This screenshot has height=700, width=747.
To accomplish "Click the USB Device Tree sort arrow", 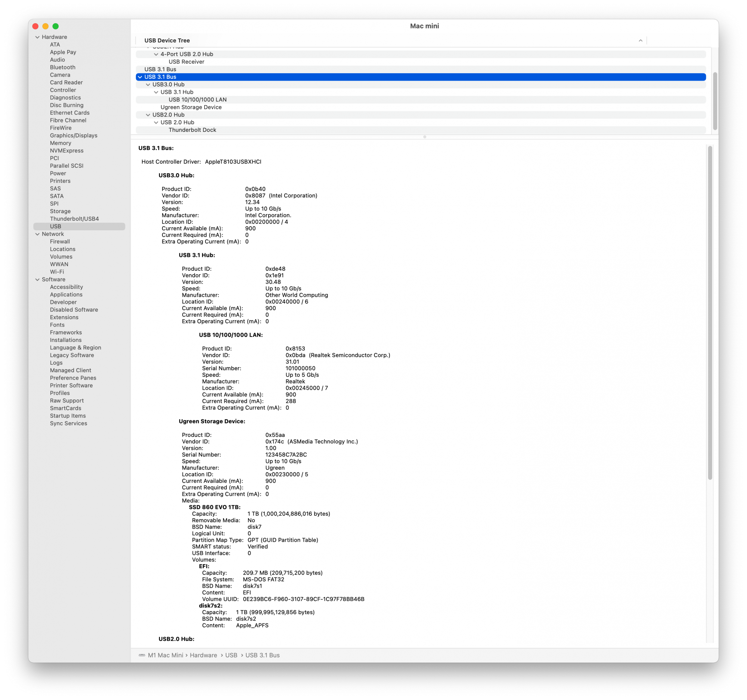I will (640, 41).
